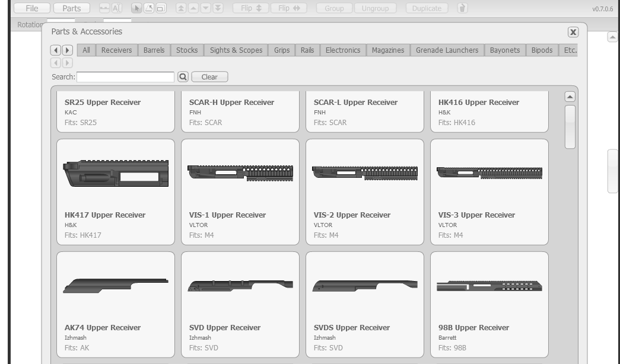Viewport: 620px width, 364px height.
Task: Select the Receivers tab
Action: (x=117, y=50)
